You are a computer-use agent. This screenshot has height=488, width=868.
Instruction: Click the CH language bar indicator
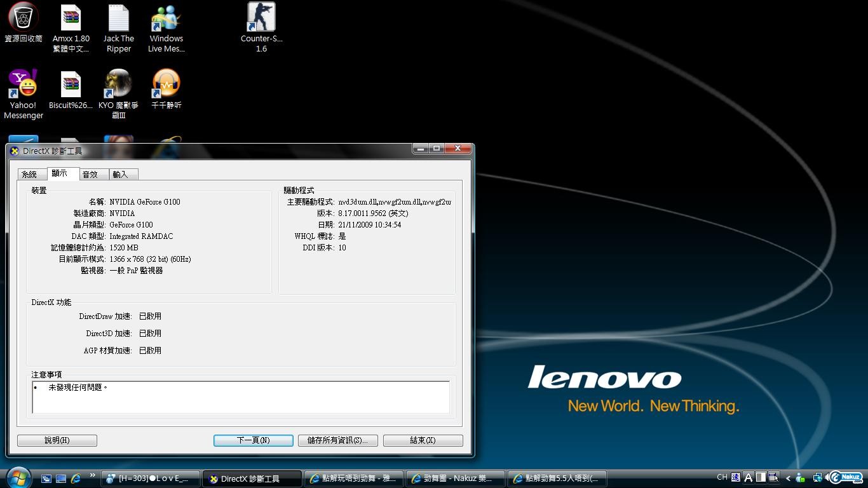point(722,477)
